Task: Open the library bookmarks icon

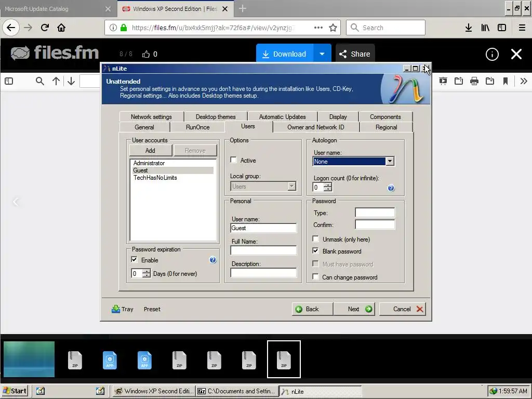Action: [485, 28]
